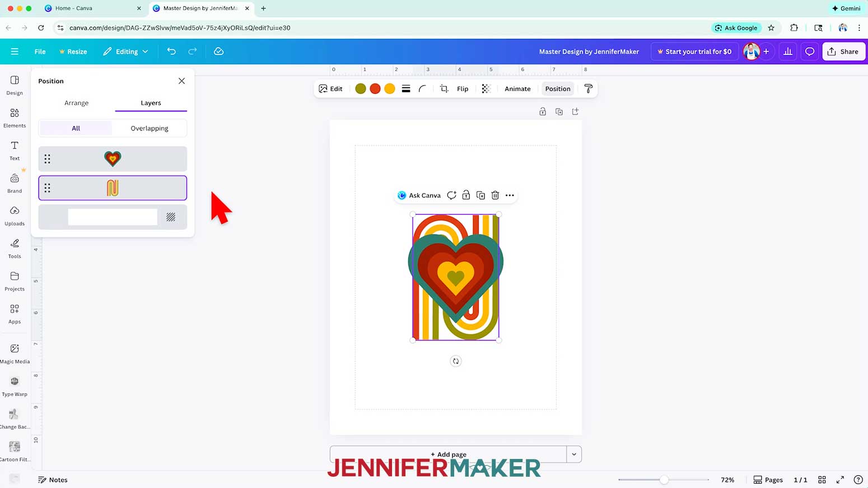Click the cloud save status icon
Screen dimensions: 868x488
pos(219,51)
